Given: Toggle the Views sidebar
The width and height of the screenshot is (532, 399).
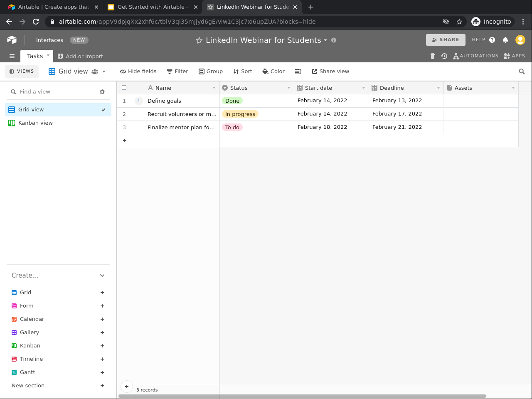Looking at the screenshot, I should point(22,71).
